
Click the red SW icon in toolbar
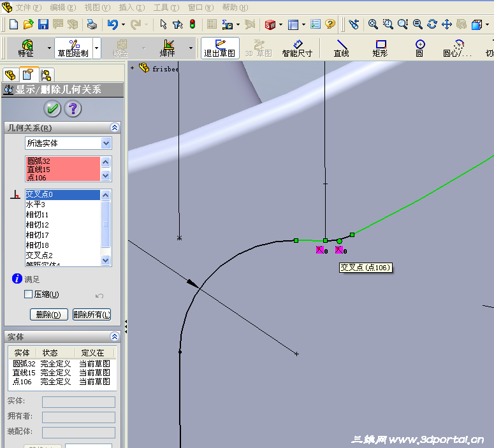click(x=270, y=25)
